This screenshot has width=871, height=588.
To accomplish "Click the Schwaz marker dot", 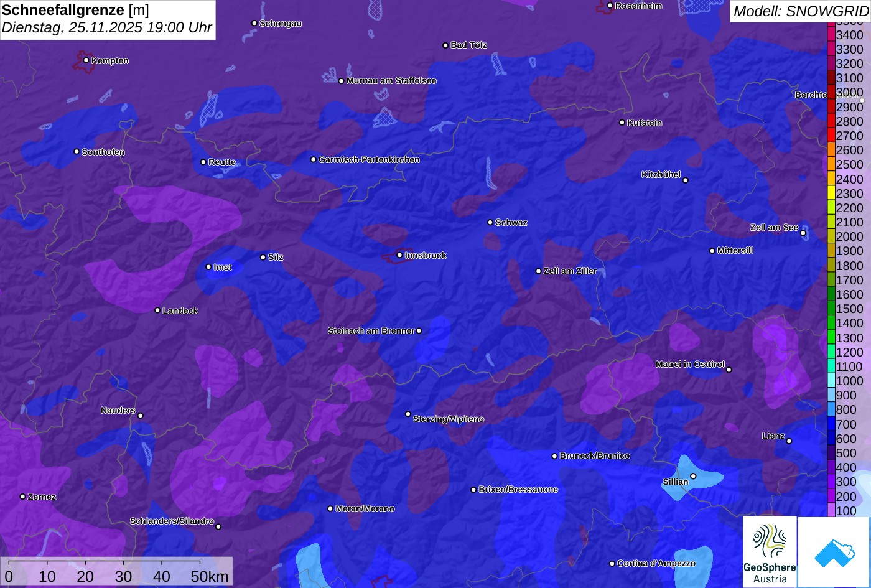I will 490,222.
